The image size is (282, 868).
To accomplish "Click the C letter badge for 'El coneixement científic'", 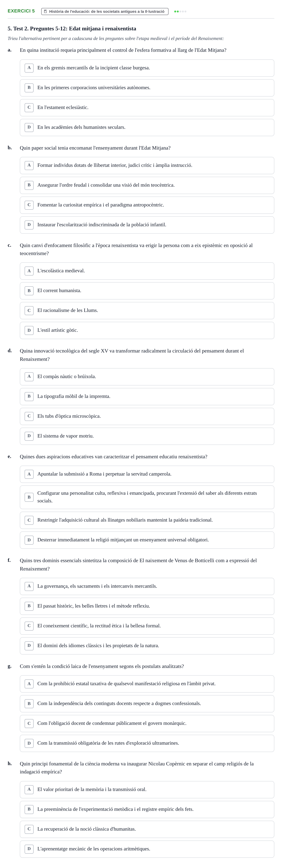I will pyautogui.click(x=29, y=626).
